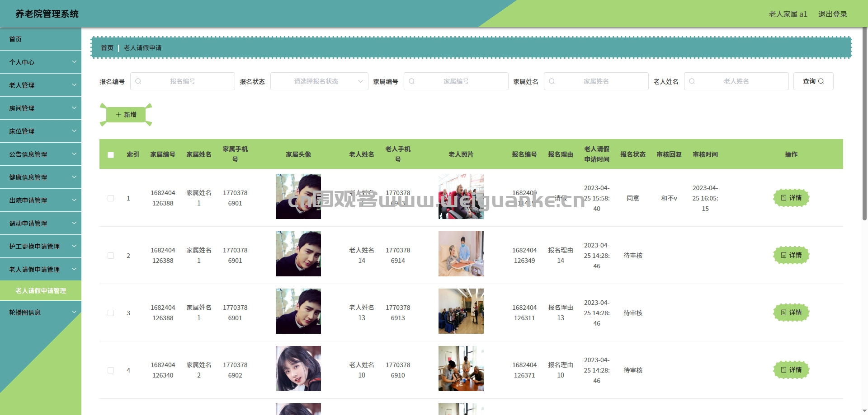Focus the 家属编号 input field
Screen dimensions: 868x415
(x=456, y=81)
